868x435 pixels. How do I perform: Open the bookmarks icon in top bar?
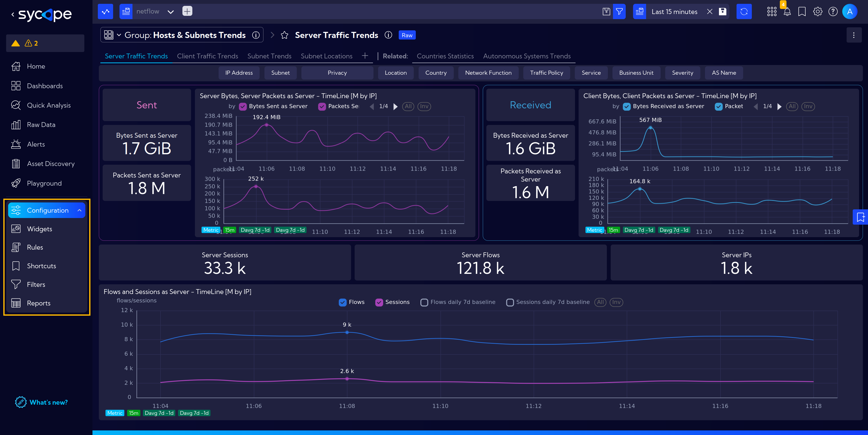pos(802,12)
